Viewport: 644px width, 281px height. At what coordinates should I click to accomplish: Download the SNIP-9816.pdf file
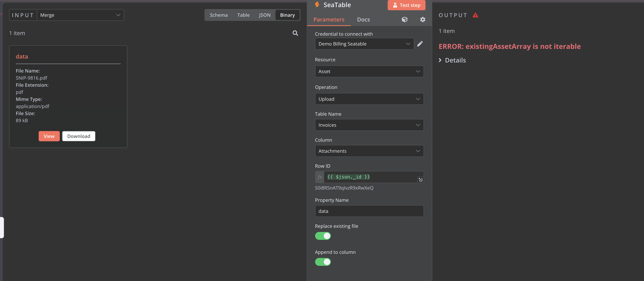point(78,136)
